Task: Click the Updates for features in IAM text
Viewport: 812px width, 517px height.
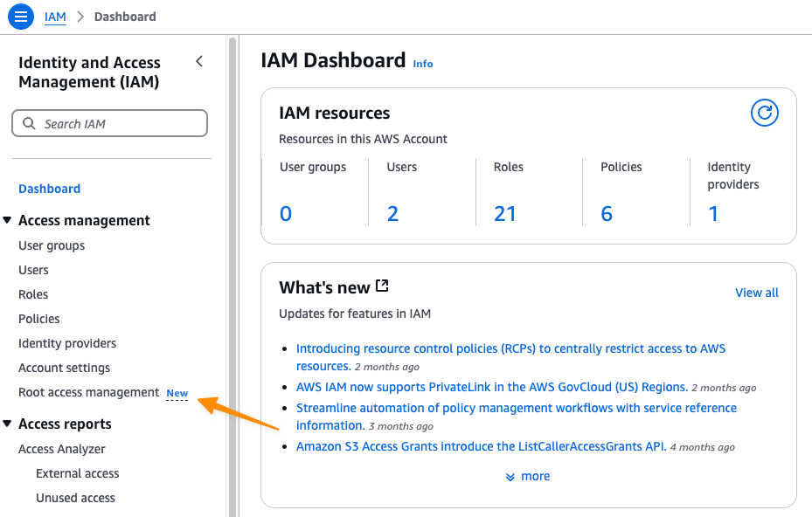Action: pos(355,314)
